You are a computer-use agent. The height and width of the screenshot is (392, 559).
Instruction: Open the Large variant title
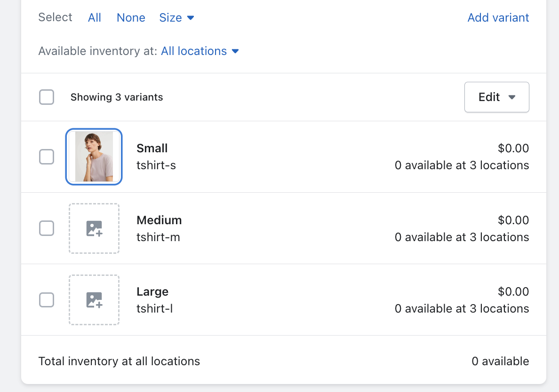point(152,291)
